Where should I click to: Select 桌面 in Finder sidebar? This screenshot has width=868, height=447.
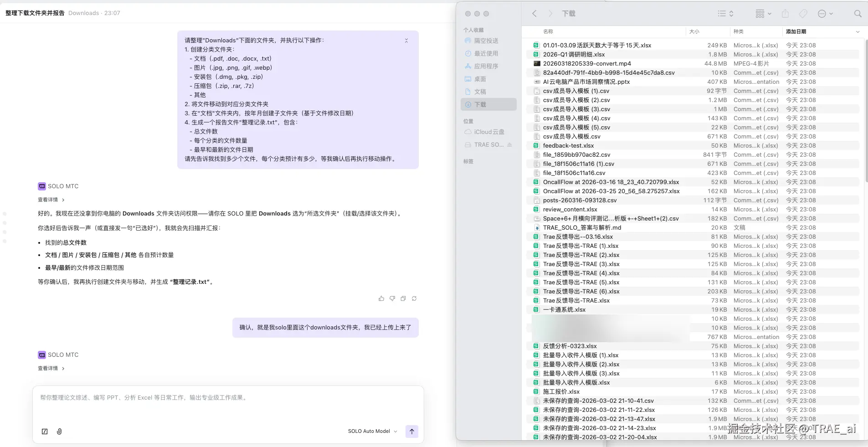(488, 79)
